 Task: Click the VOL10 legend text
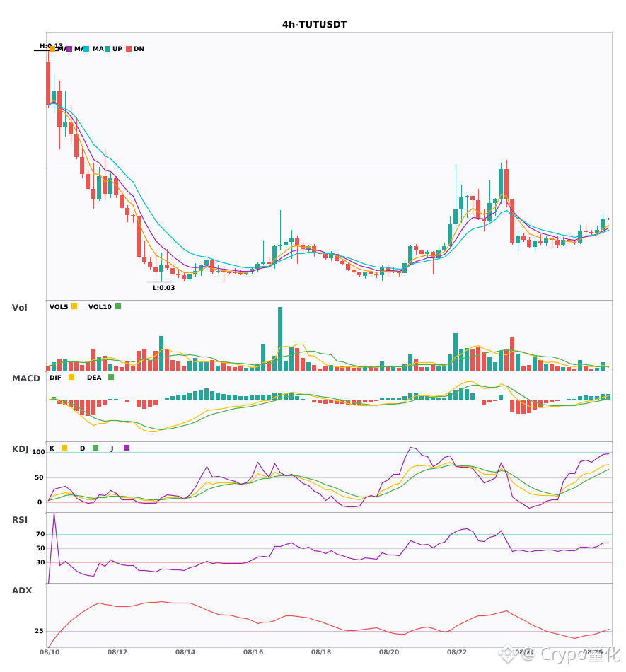tap(100, 307)
